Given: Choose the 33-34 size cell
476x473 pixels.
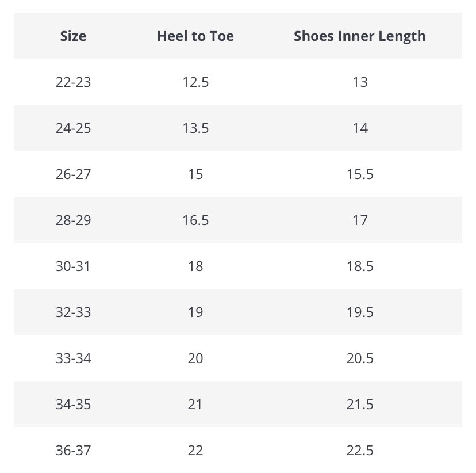Looking at the screenshot, I should [73, 358].
